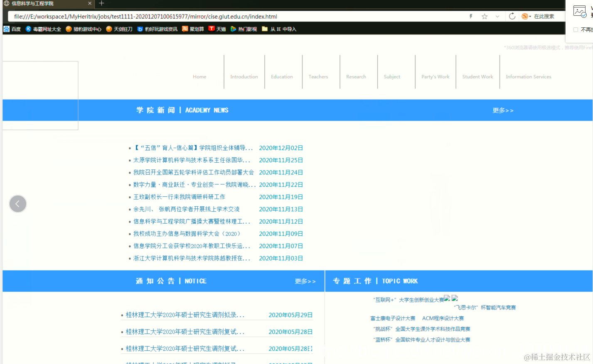This screenshot has height=364, width=593.
Task: Click the 通知公告 NOTICE heading
Action: (171, 281)
